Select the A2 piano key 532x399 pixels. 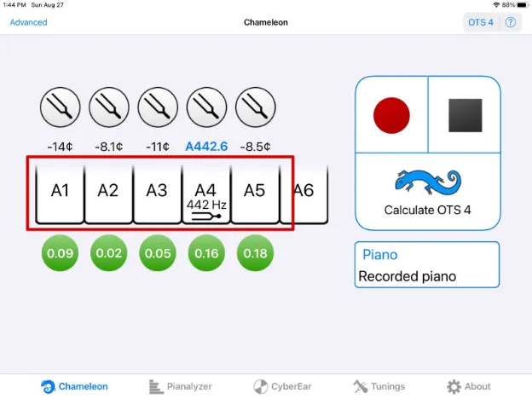(108, 194)
